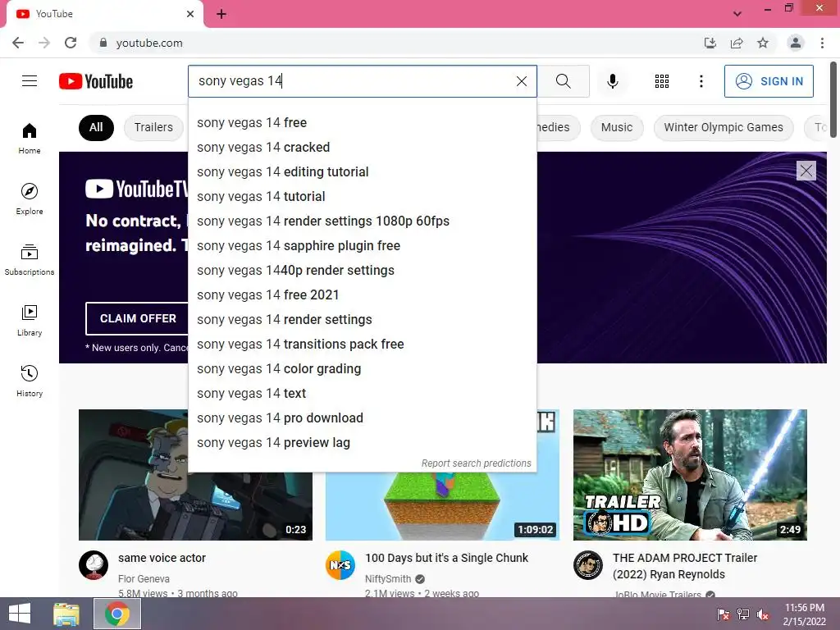Share this page from address bar
The height and width of the screenshot is (630, 840).
pos(737,43)
